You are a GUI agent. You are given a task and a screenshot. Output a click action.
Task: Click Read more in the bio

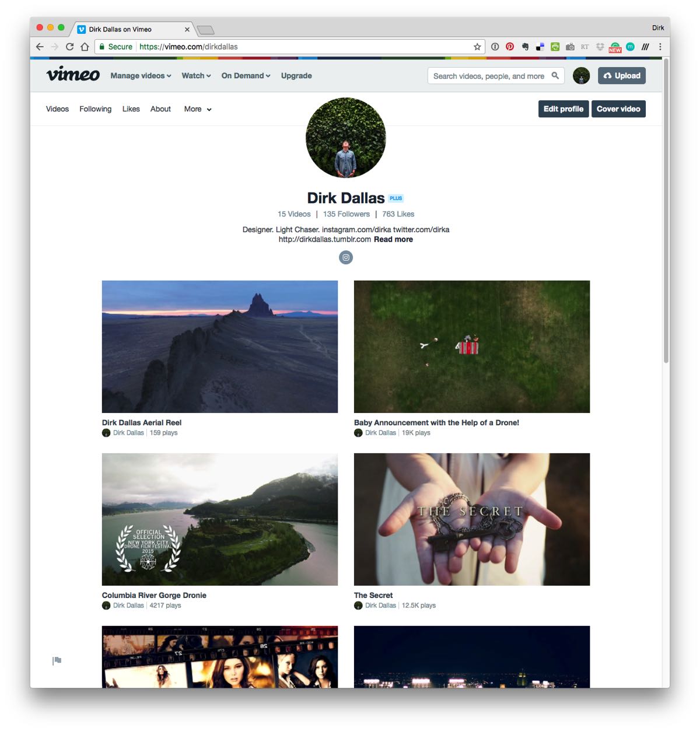click(393, 239)
